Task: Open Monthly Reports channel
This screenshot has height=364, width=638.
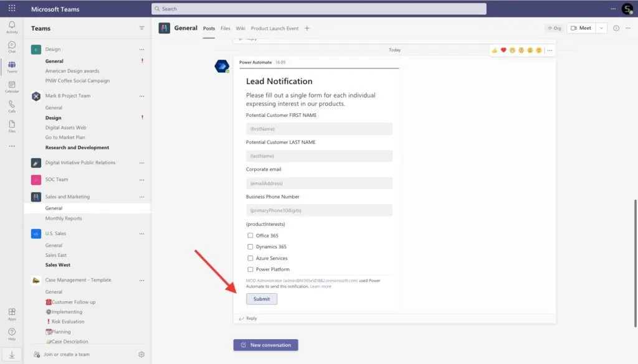Action: coord(64,218)
